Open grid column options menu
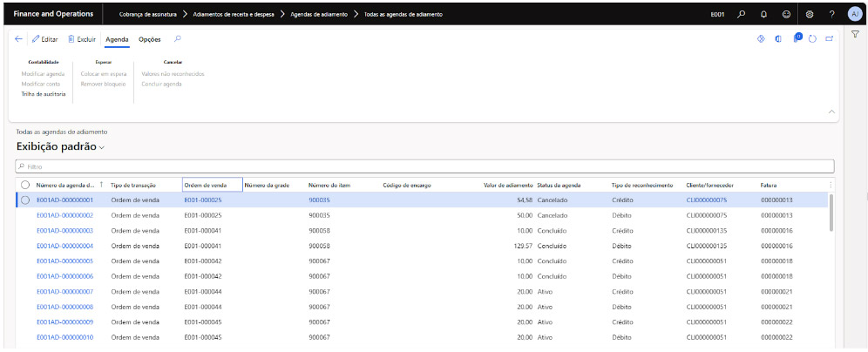 (x=830, y=185)
